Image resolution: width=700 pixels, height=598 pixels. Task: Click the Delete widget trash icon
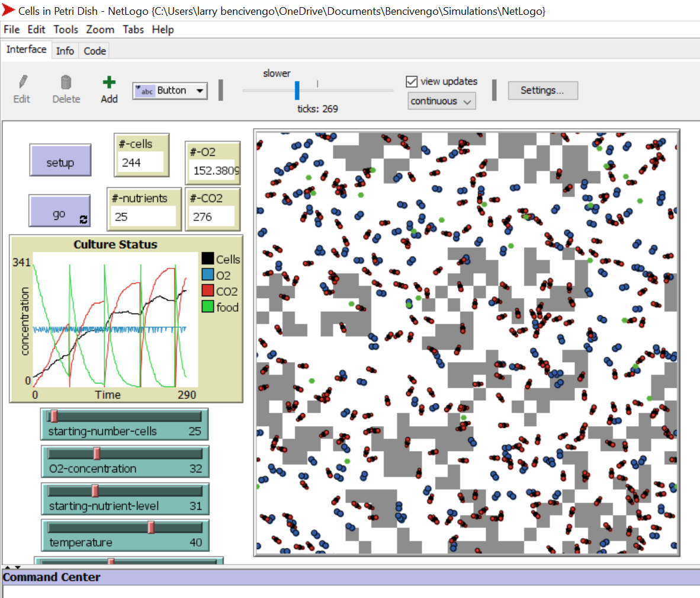[66, 81]
